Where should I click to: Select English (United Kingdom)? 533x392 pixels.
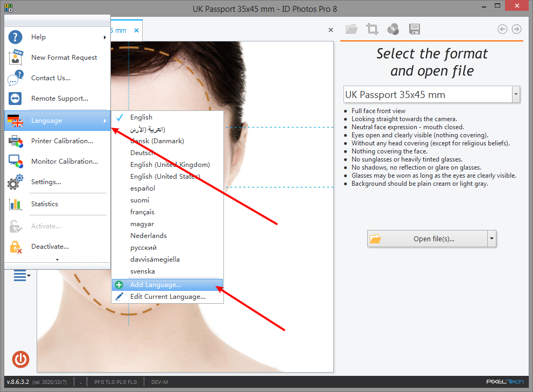pos(167,165)
